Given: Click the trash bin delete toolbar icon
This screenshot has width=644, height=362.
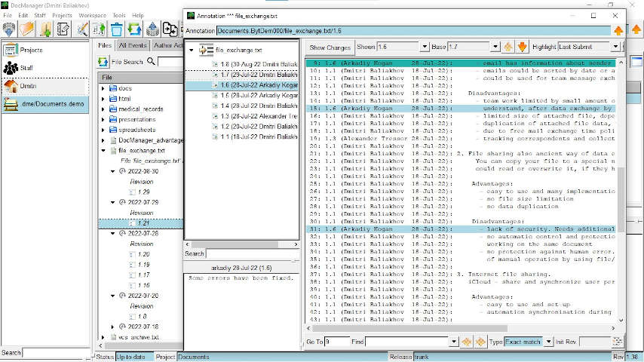Looking at the screenshot, I should (x=117, y=29).
